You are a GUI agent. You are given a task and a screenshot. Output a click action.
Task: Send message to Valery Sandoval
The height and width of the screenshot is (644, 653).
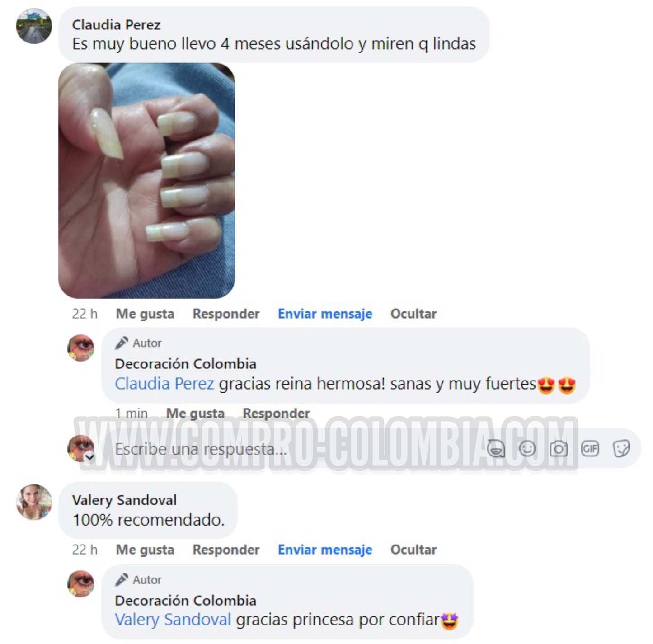point(325,550)
